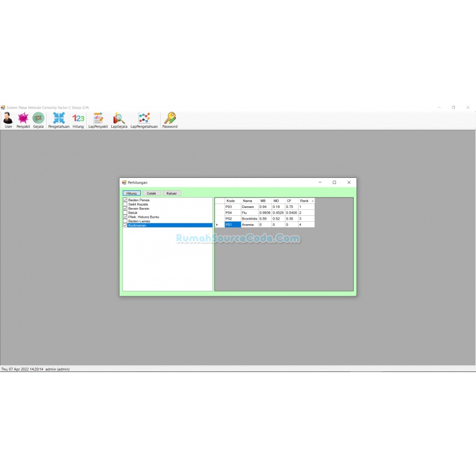The image size is (476, 476).
Task: Open the LapGejala magnifier icon
Action: coord(118,120)
